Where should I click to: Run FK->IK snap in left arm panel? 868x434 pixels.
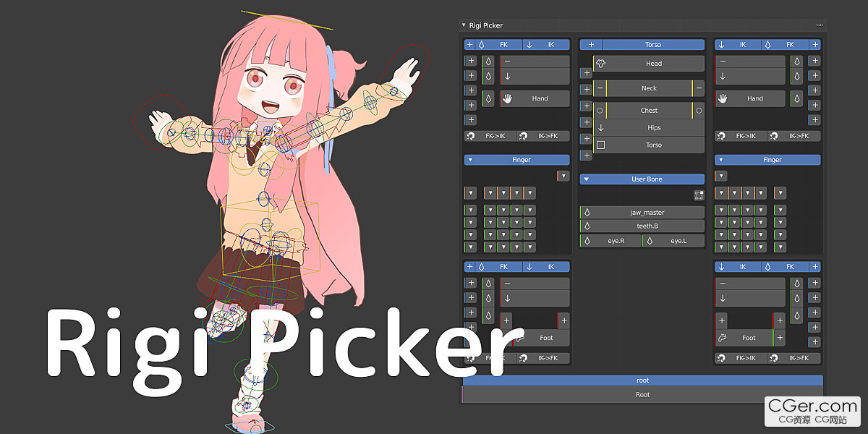click(x=490, y=136)
